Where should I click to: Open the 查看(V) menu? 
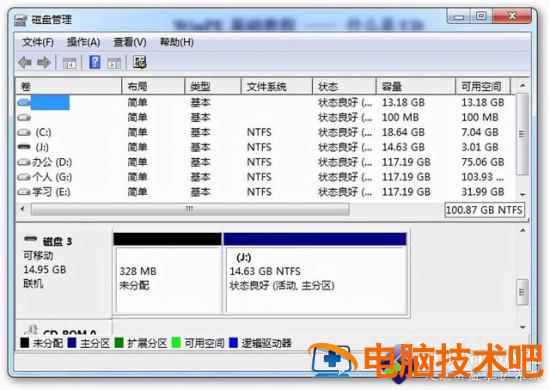[130, 42]
